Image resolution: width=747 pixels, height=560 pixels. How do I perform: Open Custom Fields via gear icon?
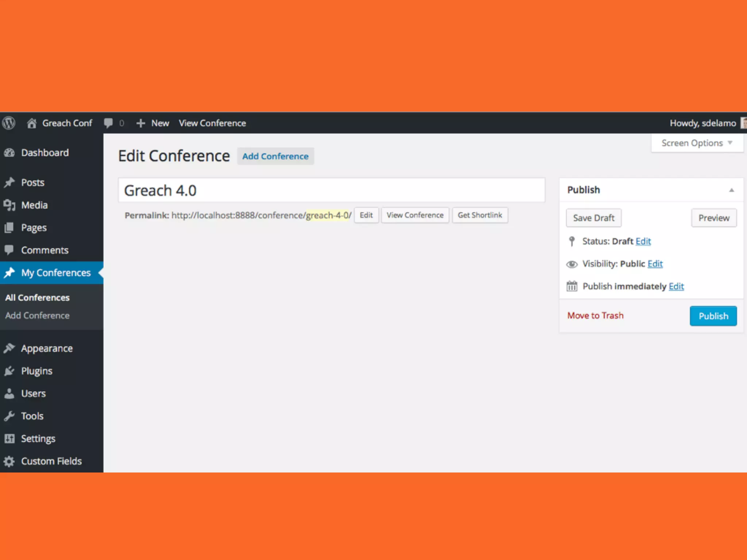(x=9, y=461)
